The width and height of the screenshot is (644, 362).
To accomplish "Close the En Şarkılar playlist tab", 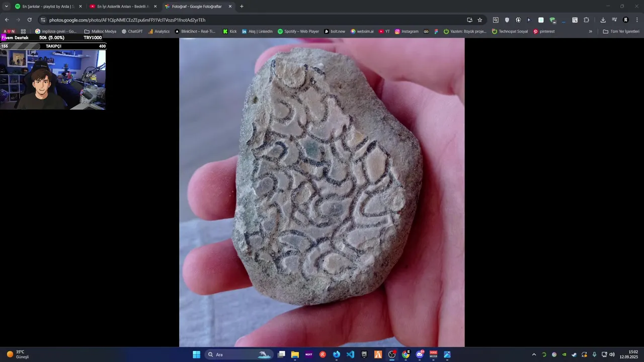I will coord(80,7).
